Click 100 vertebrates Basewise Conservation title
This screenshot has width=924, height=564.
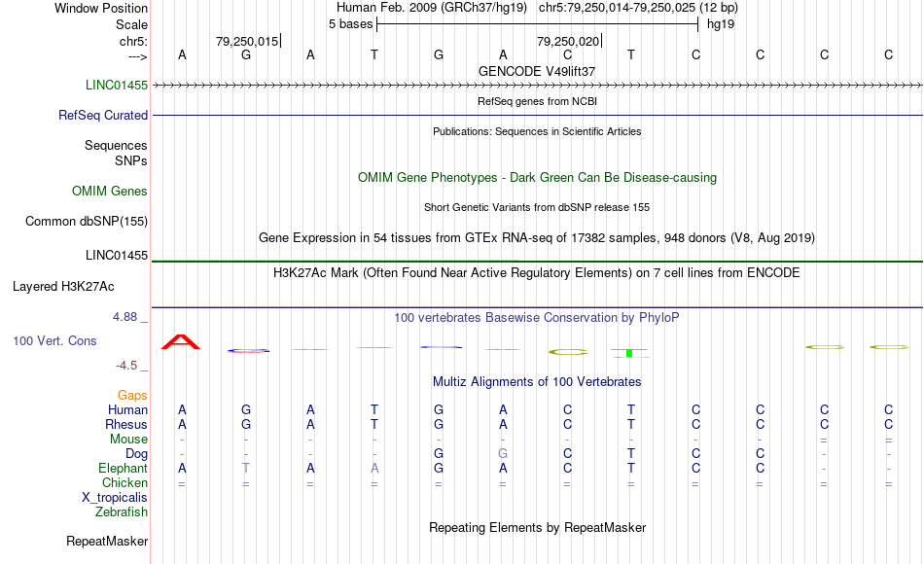(x=537, y=318)
